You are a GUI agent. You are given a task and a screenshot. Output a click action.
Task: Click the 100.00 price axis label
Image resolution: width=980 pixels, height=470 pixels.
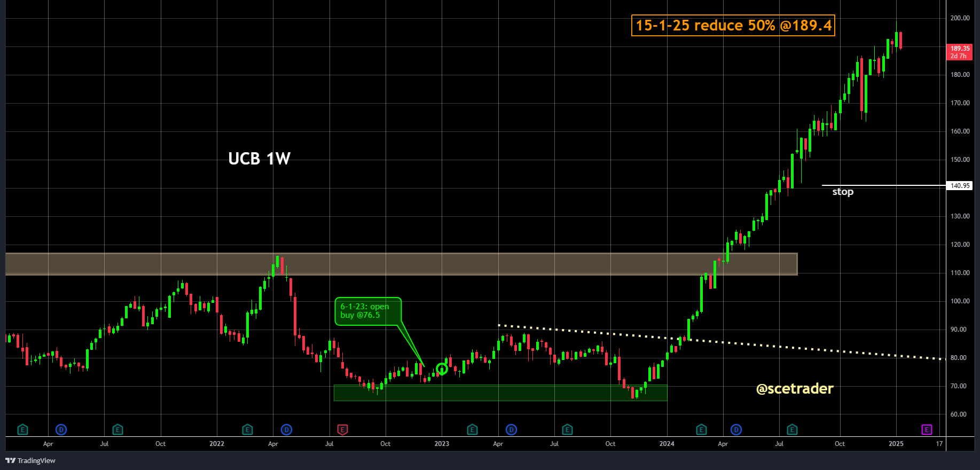click(960, 301)
